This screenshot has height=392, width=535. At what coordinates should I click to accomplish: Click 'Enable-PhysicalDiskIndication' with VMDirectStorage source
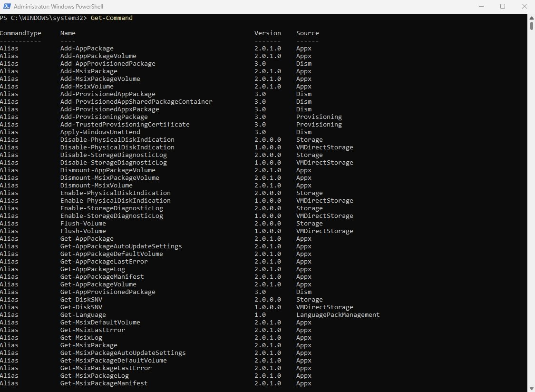pos(116,201)
